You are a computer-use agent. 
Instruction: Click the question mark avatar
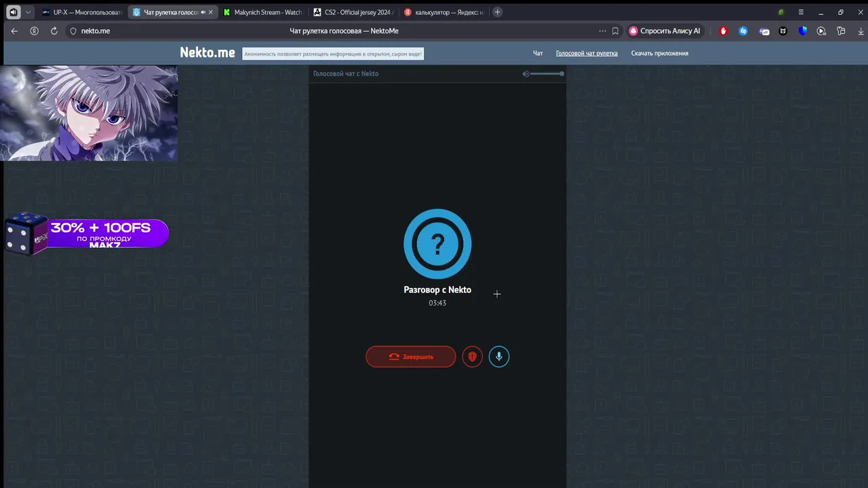[x=437, y=244]
